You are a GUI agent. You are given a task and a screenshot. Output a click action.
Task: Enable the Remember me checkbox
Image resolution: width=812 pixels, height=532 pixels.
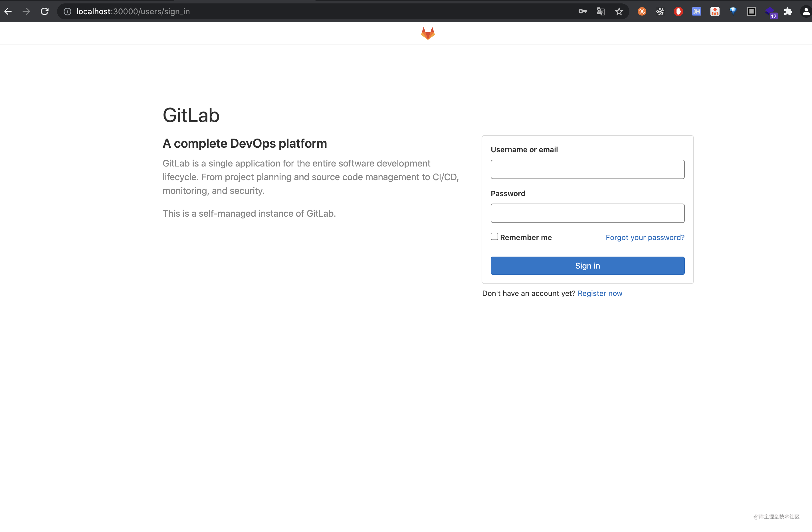pyautogui.click(x=494, y=236)
